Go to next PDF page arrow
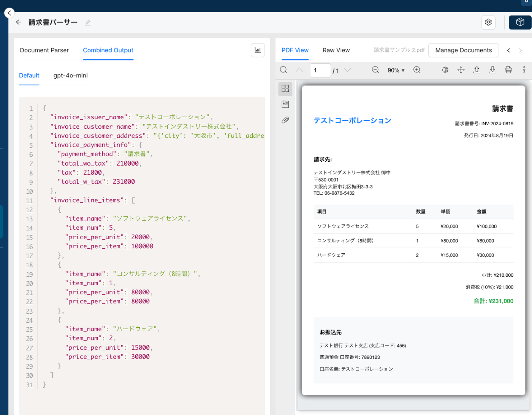Screen dimensions: 532x415 [x=347, y=70]
